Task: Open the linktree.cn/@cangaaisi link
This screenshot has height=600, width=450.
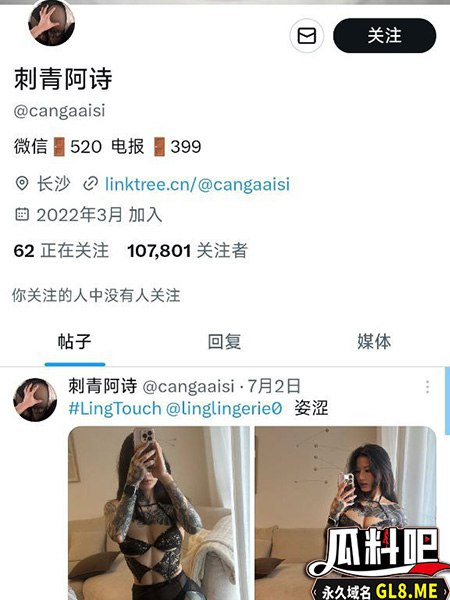Action: point(197,184)
